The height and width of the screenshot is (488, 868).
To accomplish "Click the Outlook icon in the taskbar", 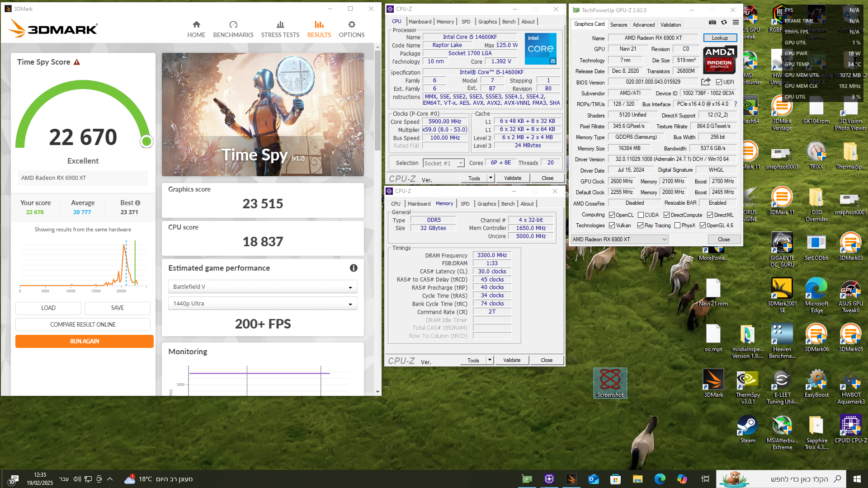I will [593, 479].
